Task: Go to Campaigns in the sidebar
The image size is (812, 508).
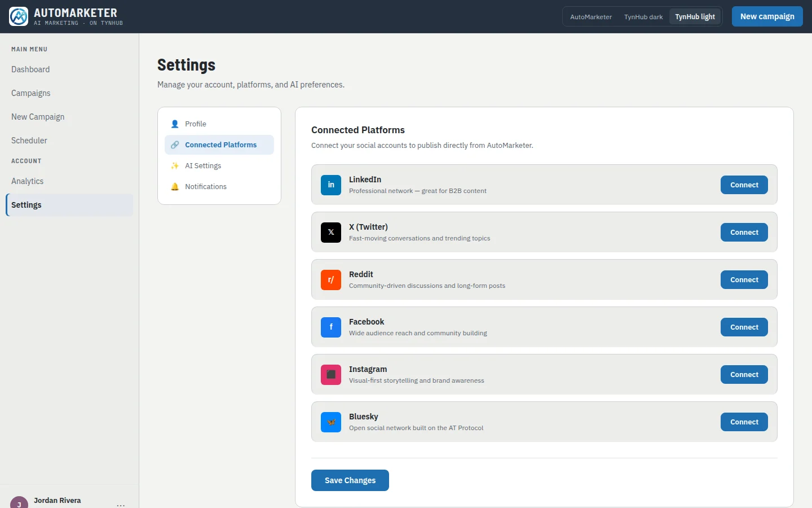Action: click(x=69, y=93)
